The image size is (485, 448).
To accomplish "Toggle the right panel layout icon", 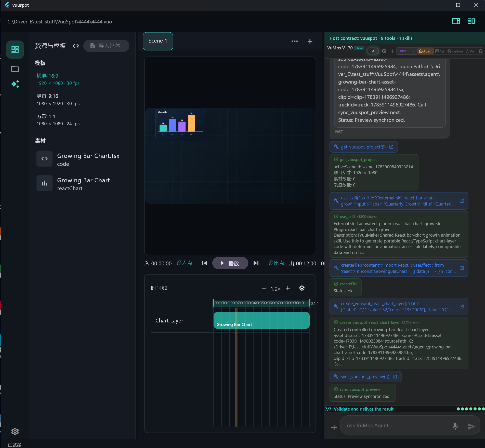I will 456,21.
